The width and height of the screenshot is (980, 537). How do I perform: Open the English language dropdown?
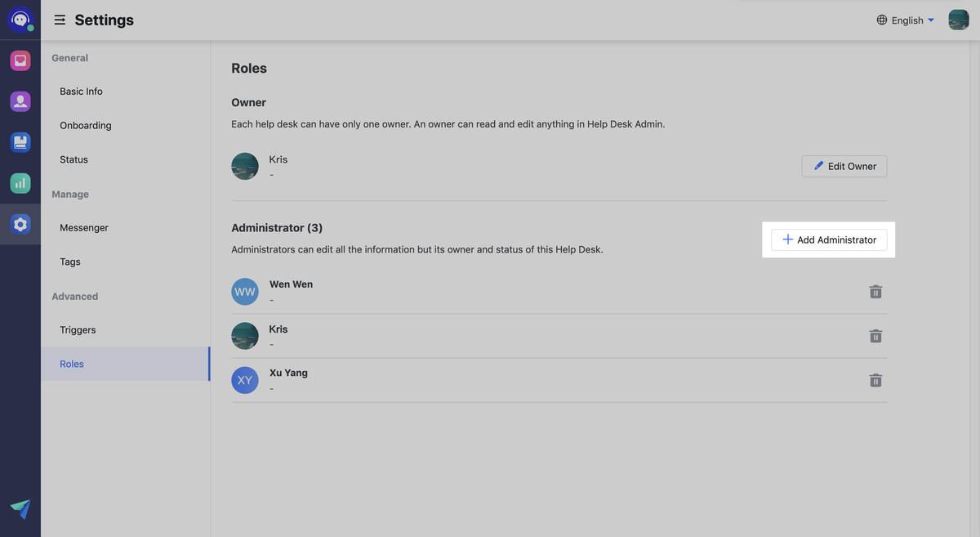(906, 20)
